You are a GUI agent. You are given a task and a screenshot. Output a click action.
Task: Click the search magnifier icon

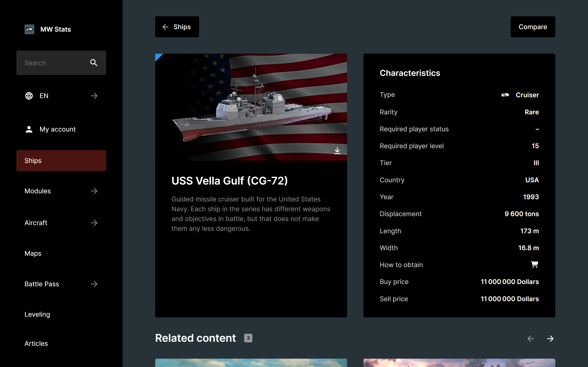point(94,63)
